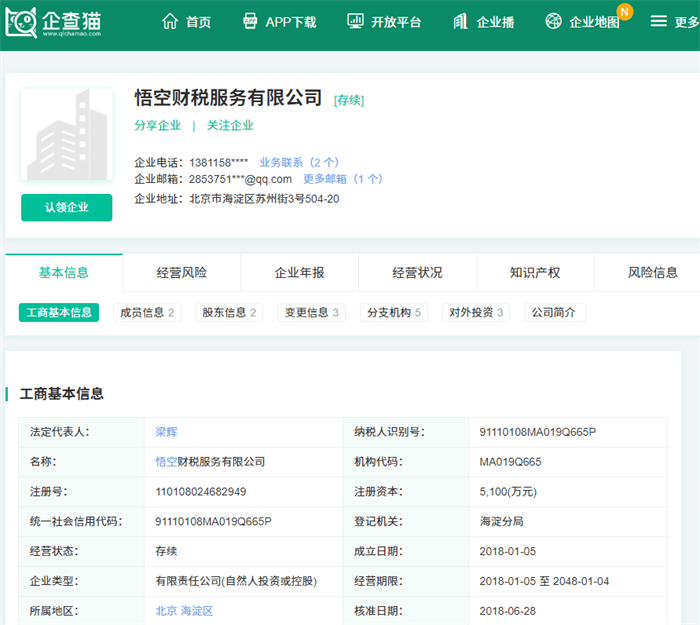The height and width of the screenshot is (625, 700).
Task: Select the 对外投资 3 sub-tab
Action: 476,312
